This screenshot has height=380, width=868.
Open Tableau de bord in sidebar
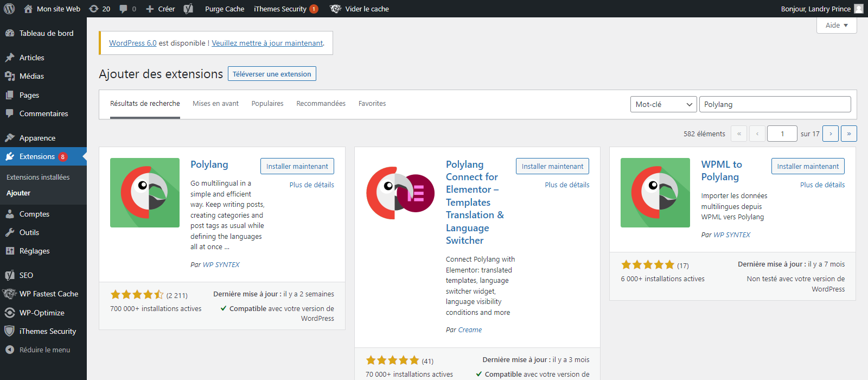click(x=43, y=33)
